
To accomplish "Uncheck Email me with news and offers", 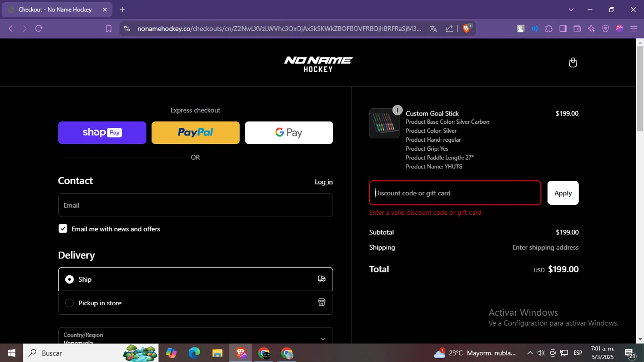I will coord(63,229).
